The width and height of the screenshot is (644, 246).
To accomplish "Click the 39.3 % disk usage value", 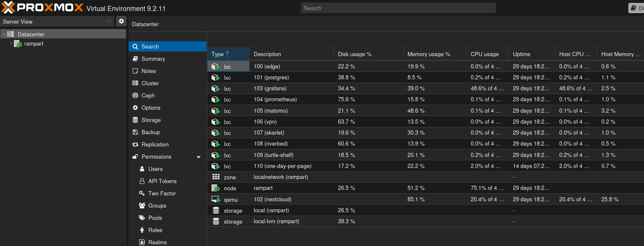I will (346, 222).
